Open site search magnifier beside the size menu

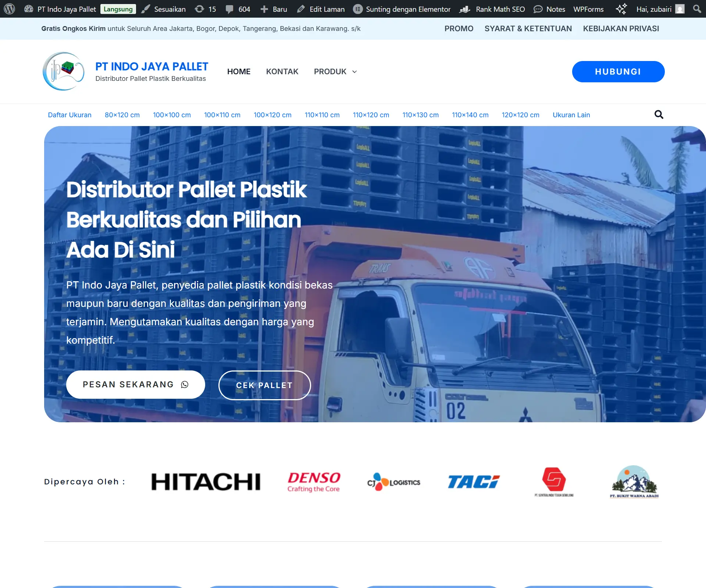click(659, 115)
